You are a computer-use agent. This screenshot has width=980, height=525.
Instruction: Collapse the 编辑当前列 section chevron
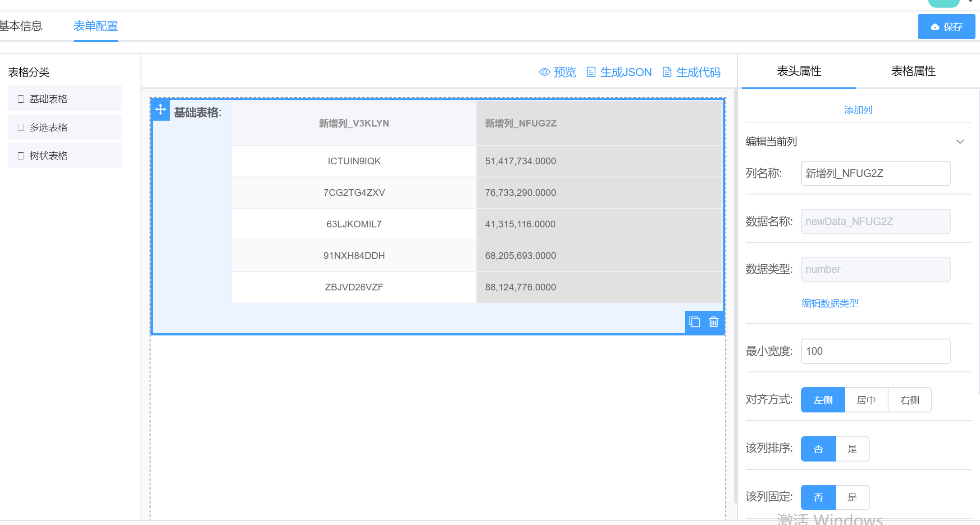960,142
